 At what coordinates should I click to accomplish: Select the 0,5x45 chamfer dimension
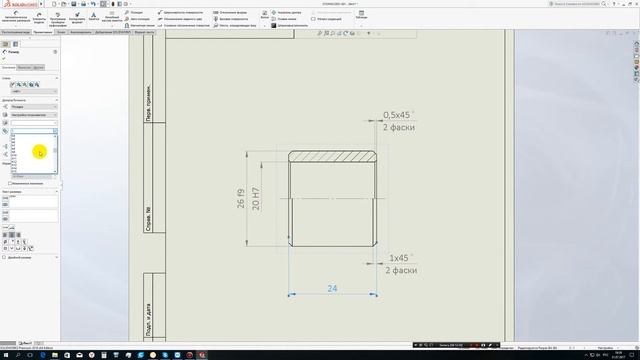398,115
